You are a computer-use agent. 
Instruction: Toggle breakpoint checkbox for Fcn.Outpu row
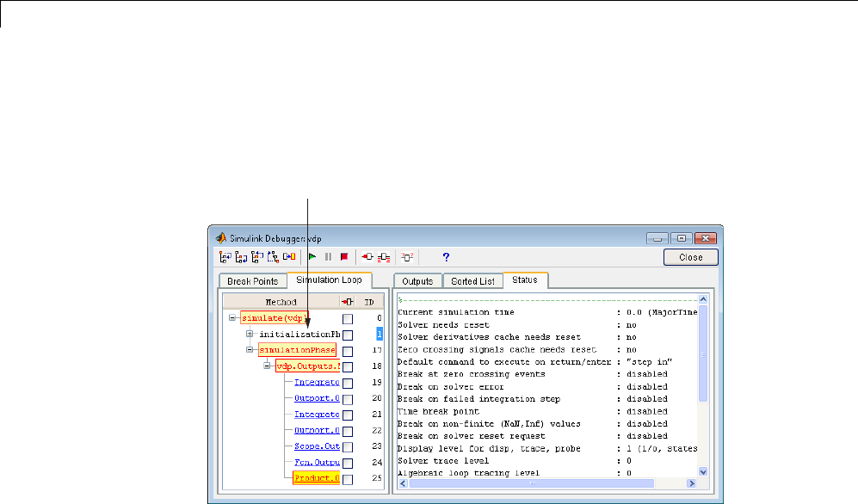(348, 463)
